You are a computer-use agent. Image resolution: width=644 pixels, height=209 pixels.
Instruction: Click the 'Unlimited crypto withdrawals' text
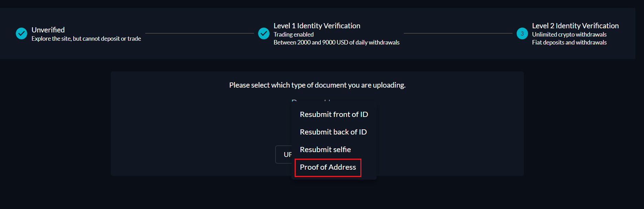point(569,34)
